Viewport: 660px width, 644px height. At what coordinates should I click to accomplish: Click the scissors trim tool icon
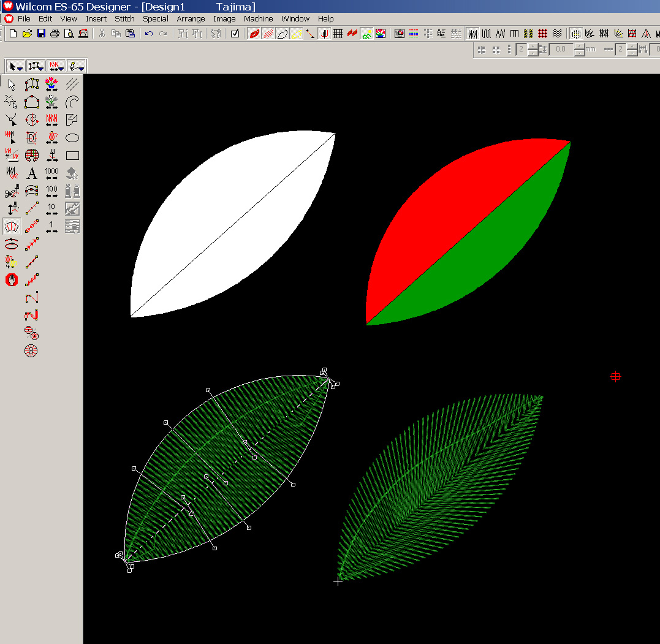[12, 192]
